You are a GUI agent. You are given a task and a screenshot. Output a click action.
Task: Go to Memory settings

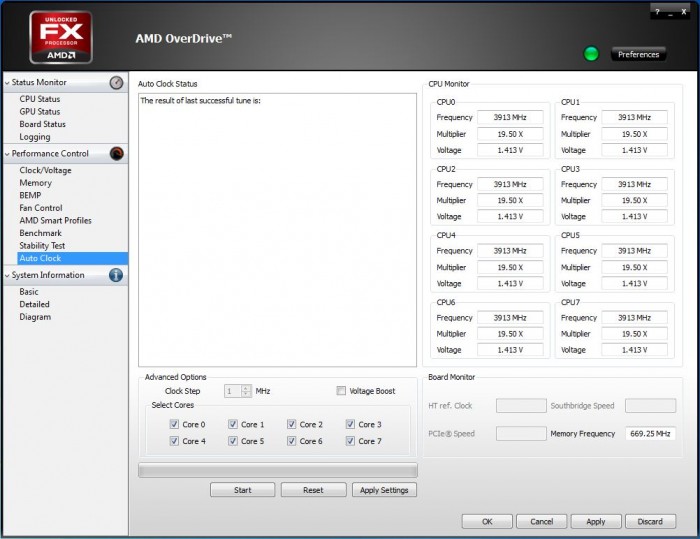(36, 183)
